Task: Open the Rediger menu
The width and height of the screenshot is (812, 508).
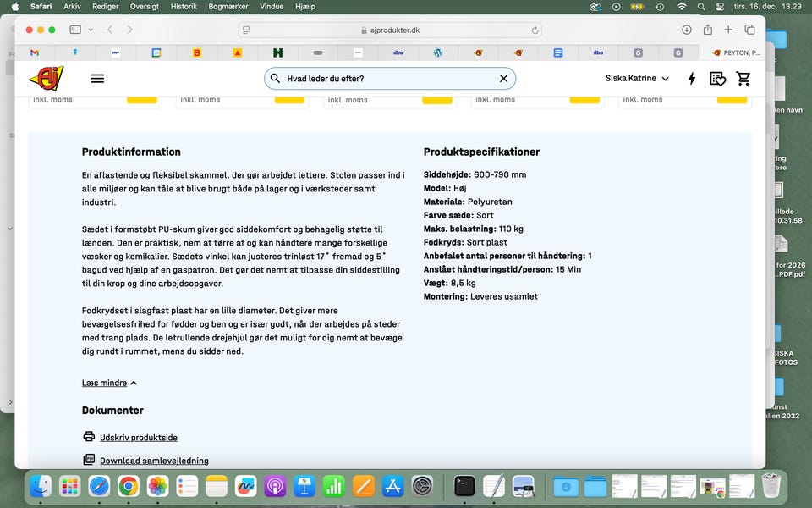Action: pos(105,6)
